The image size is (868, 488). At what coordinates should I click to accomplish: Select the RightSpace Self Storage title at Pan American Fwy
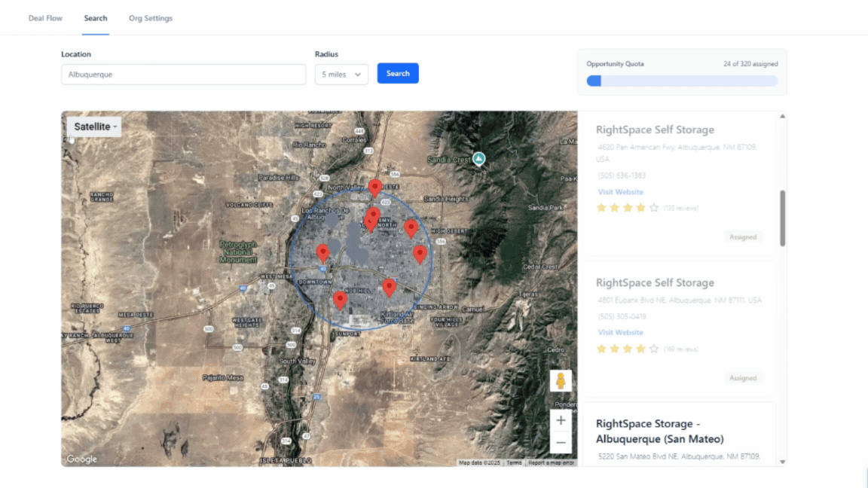[x=655, y=130]
